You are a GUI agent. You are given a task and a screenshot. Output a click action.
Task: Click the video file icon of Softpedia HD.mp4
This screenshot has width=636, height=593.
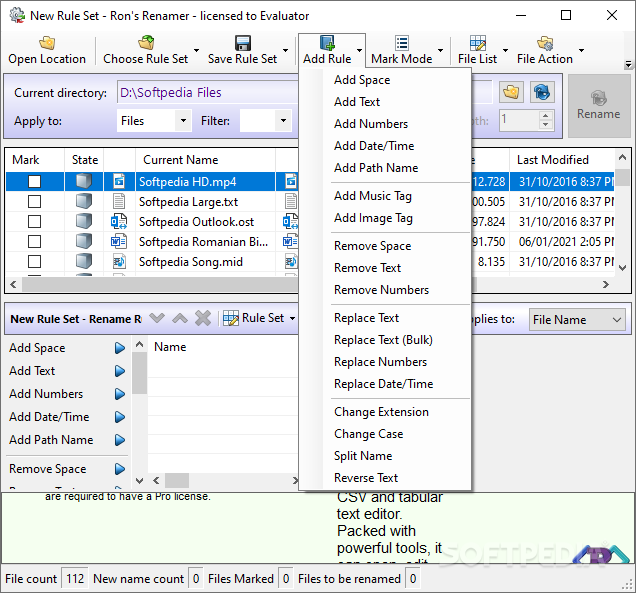tap(119, 181)
